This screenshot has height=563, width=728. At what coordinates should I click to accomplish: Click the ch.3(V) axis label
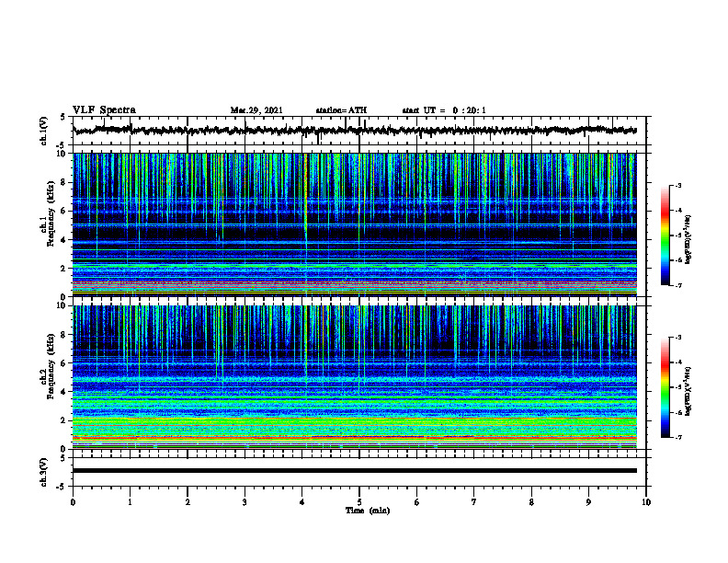[x=44, y=472]
